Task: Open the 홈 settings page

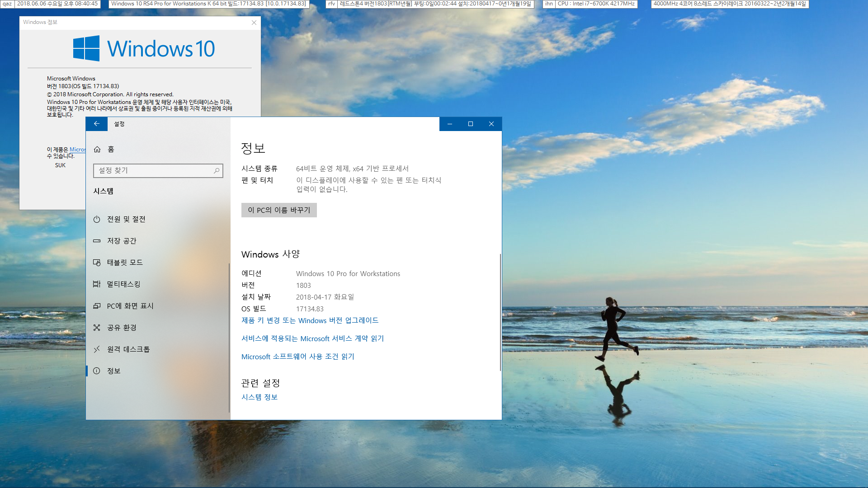Action: pos(158,149)
